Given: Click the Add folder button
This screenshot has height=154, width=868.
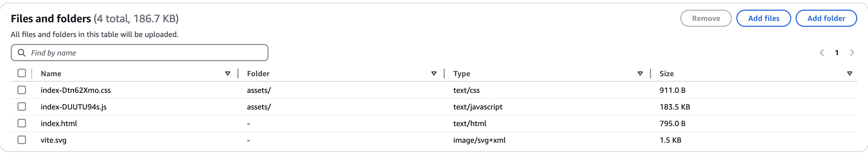Looking at the screenshot, I should click(x=826, y=18).
